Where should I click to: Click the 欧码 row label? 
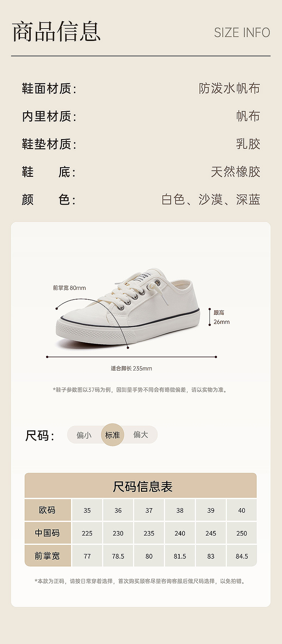[47, 510]
